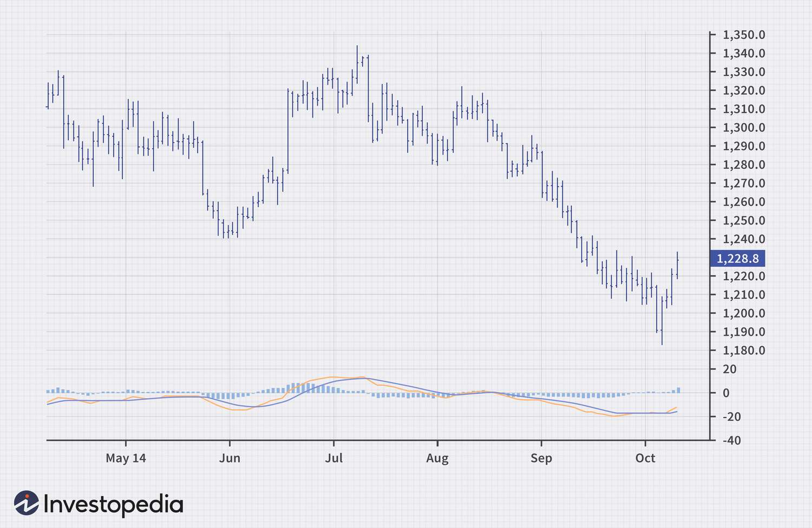Click the Jun date label

(230, 458)
